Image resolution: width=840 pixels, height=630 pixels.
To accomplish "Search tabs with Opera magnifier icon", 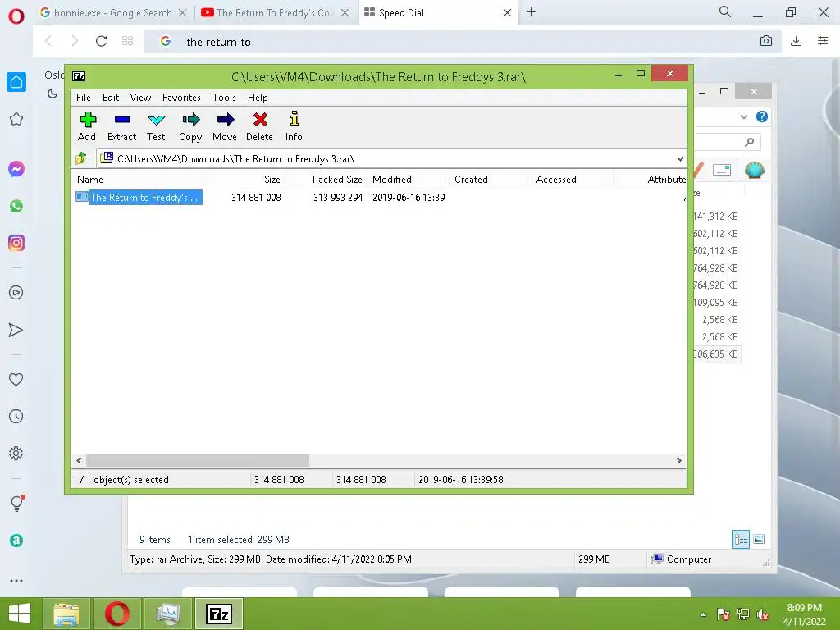I will pyautogui.click(x=725, y=11).
